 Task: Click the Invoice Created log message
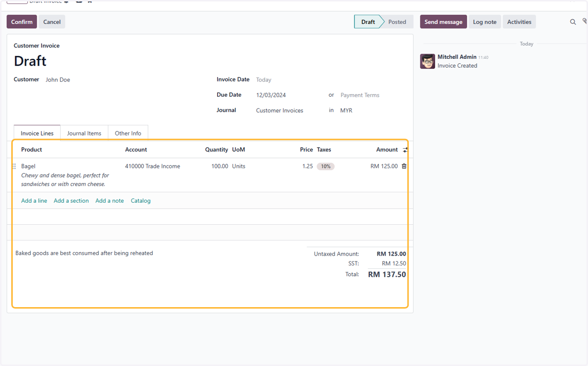457,66
